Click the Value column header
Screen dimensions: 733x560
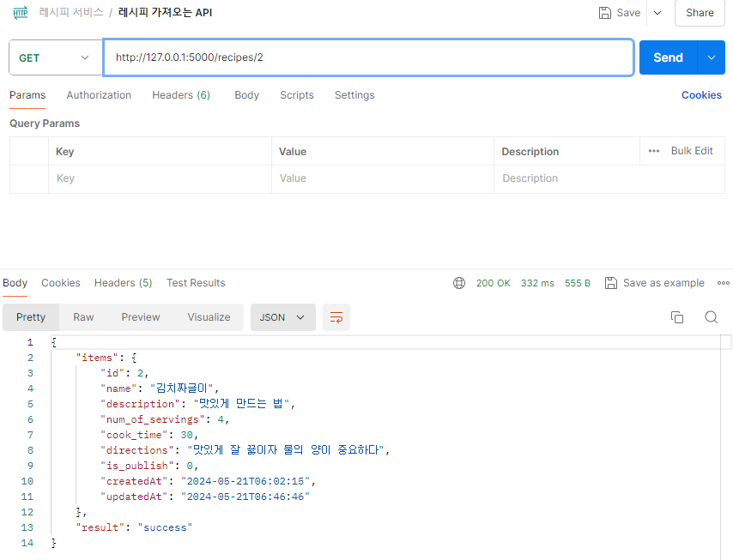[293, 151]
